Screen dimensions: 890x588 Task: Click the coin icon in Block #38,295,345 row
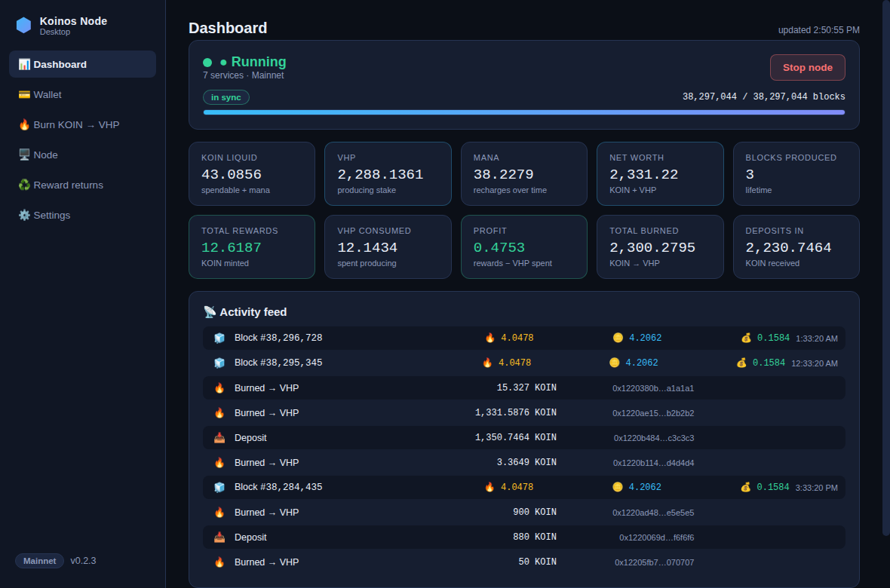614,362
